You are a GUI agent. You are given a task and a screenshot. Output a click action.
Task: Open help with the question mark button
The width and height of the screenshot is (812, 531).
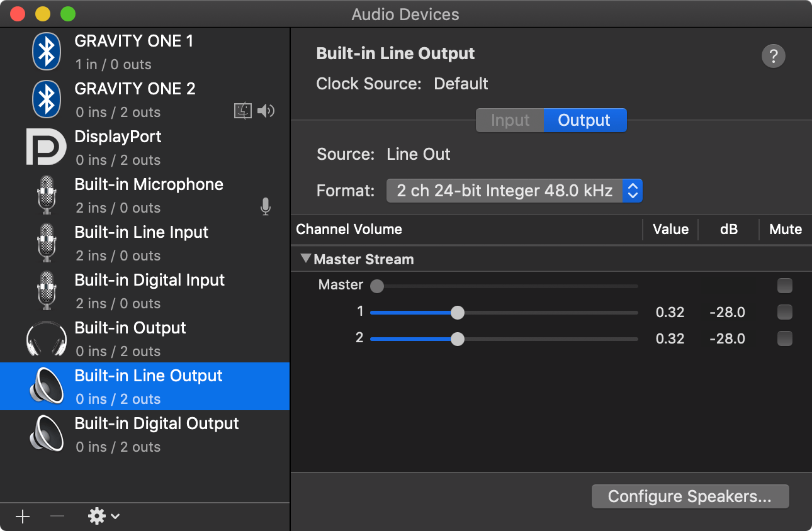click(x=773, y=56)
